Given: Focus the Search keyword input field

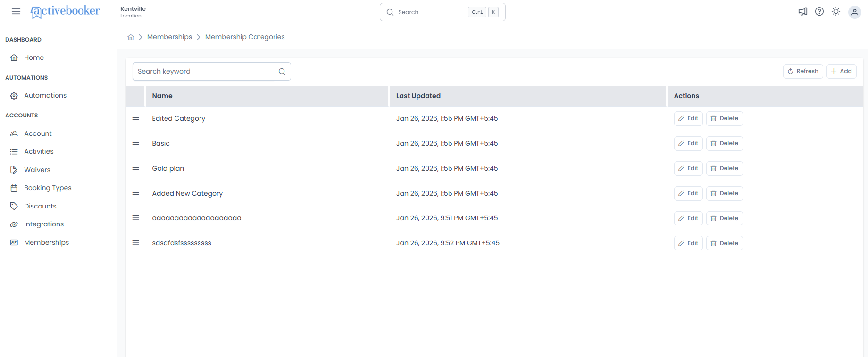Looking at the screenshot, I should point(203,71).
